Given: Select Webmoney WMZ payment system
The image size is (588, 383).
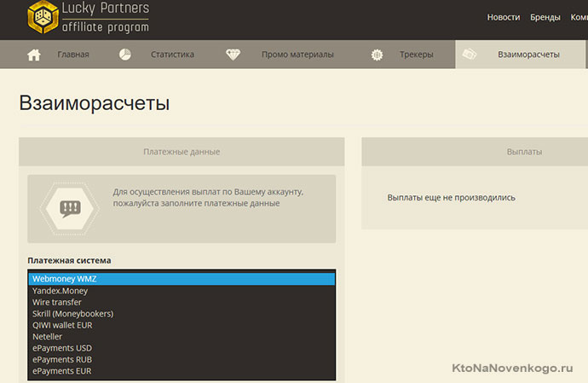Looking at the screenshot, I should (182, 279).
